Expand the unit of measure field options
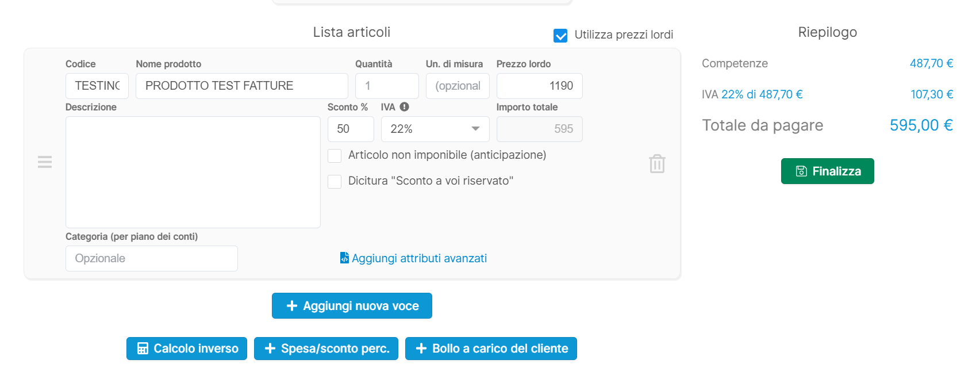The width and height of the screenshot is (980, 375). 458,86
